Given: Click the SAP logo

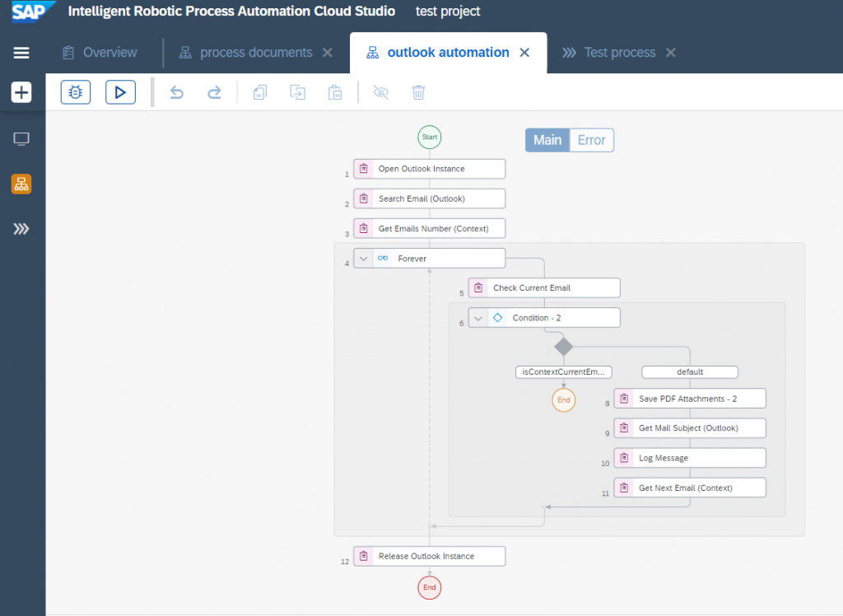Looking at the screenshot, I should coord(32,12).
